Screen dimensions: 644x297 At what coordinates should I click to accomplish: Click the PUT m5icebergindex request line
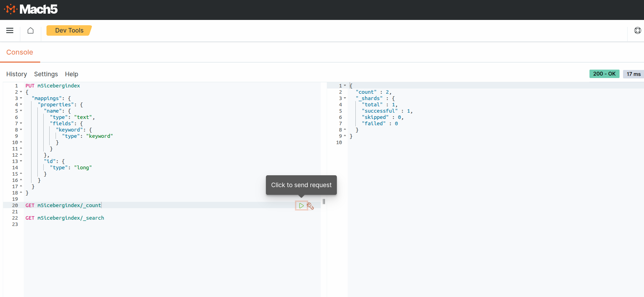tap(52, 86)
